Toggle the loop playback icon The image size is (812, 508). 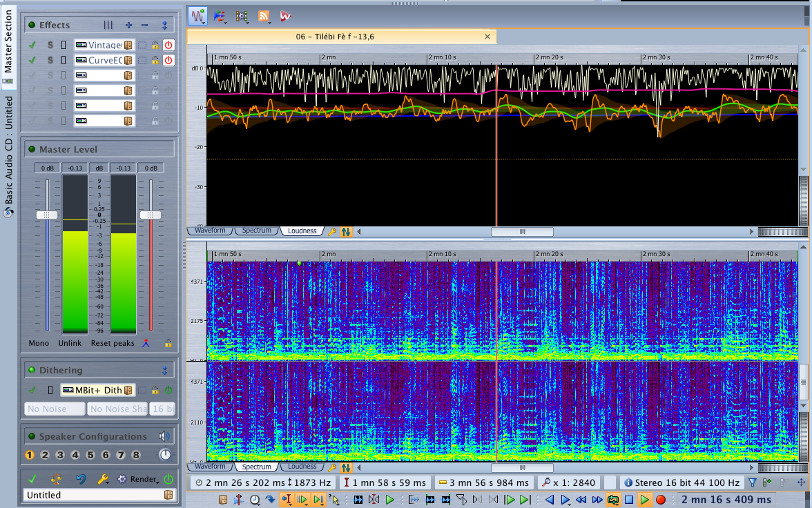(x=612, y=500)
